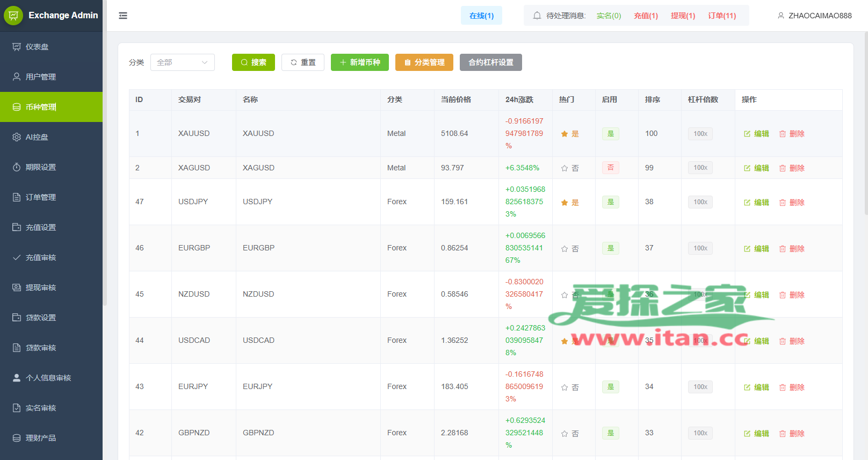Click the edit icon for XAUUSD row
The image size is (868, 460).
[x=747, y=134]
